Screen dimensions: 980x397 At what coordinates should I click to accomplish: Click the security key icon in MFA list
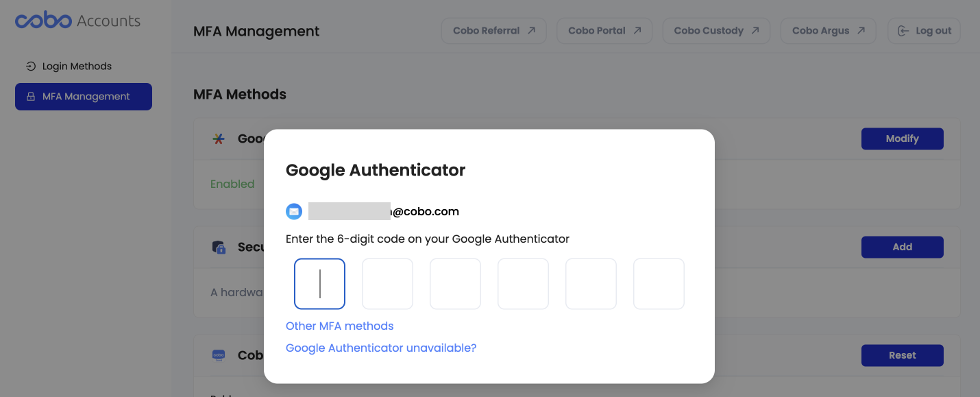pos(219,246)
